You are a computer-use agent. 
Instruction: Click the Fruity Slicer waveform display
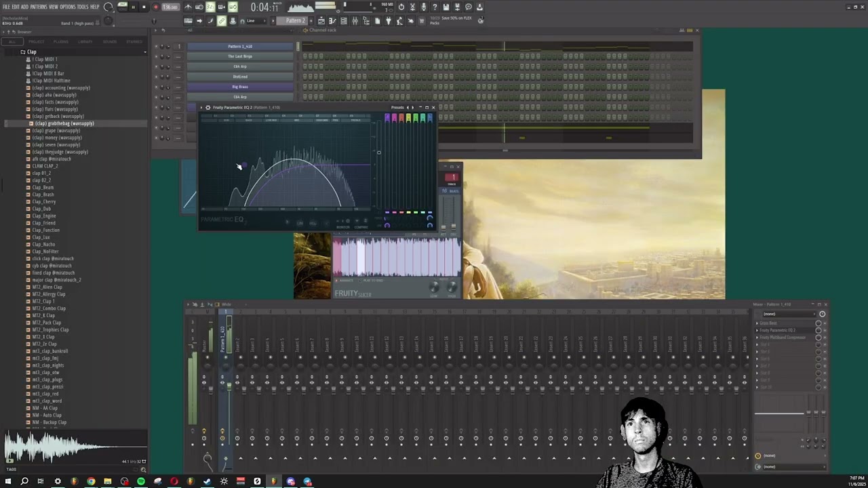(396, 257)
